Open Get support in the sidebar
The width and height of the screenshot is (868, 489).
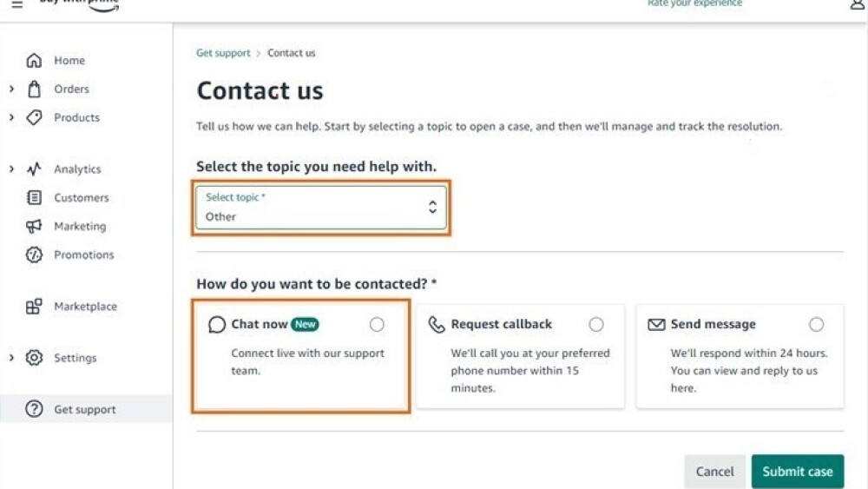pos(84,410)
